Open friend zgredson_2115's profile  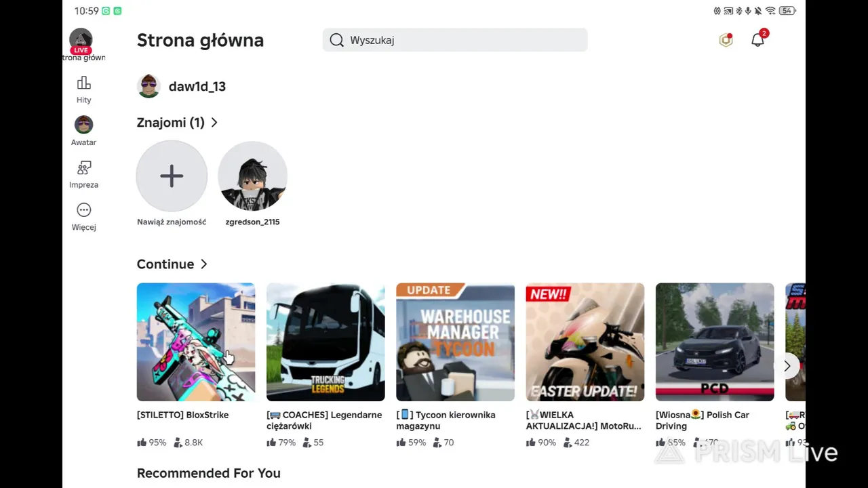point(252,176)
